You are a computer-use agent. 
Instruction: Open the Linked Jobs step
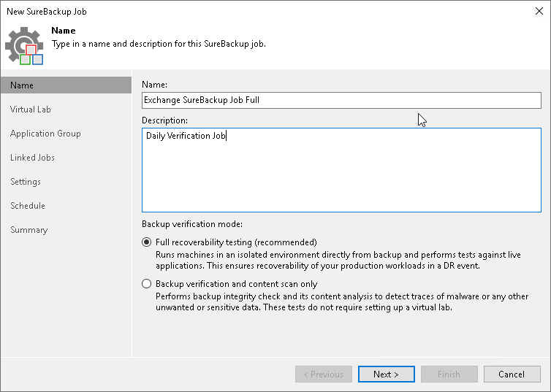click(x=32, y=158)
